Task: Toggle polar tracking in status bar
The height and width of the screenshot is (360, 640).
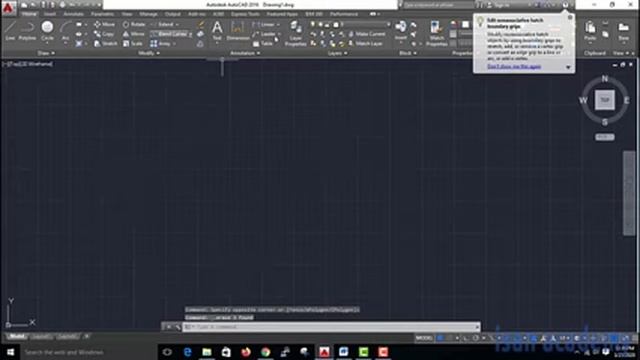Action: (476, 338)
